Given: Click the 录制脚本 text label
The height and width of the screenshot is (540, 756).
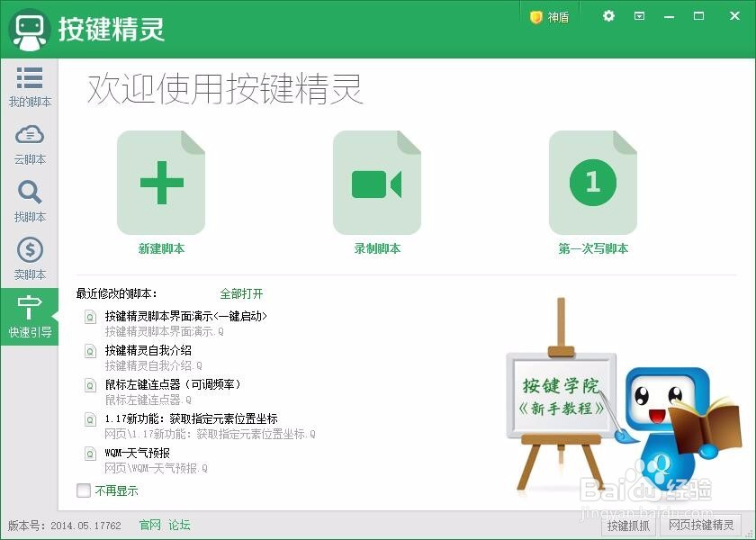Looking at the screenshot, I should pos(377,248).
